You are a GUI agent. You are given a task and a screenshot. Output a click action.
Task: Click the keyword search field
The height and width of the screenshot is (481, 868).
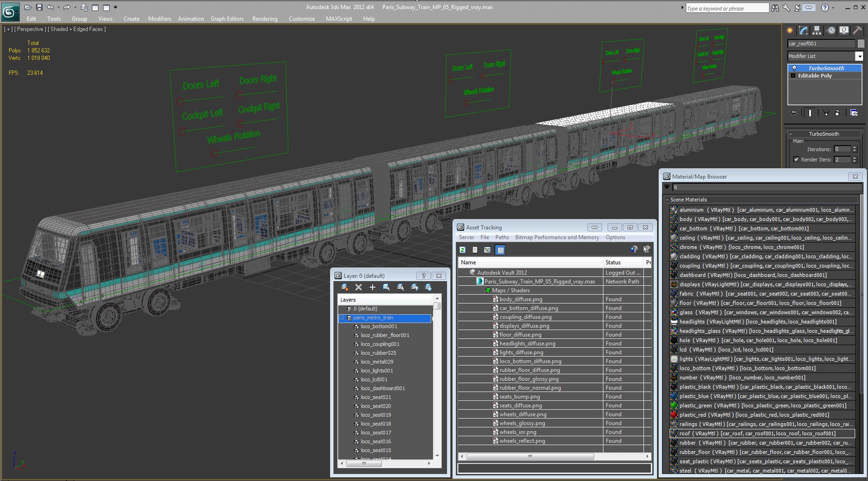726,8
